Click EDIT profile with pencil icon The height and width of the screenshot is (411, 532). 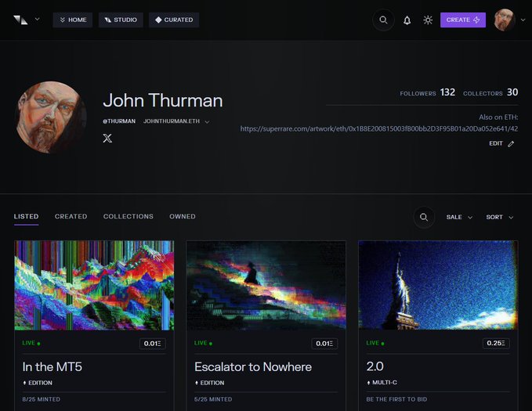[501, 144]
